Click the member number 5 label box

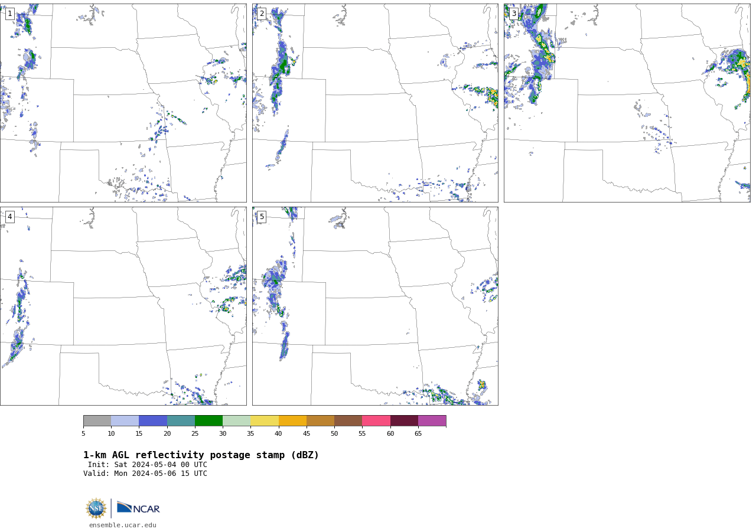click(x=262, y=217)
